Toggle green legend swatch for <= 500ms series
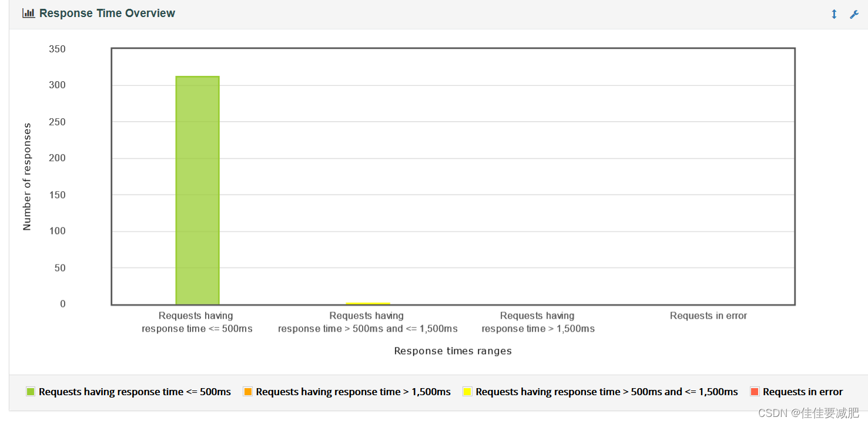868x424 pixels. click(31, 392)
